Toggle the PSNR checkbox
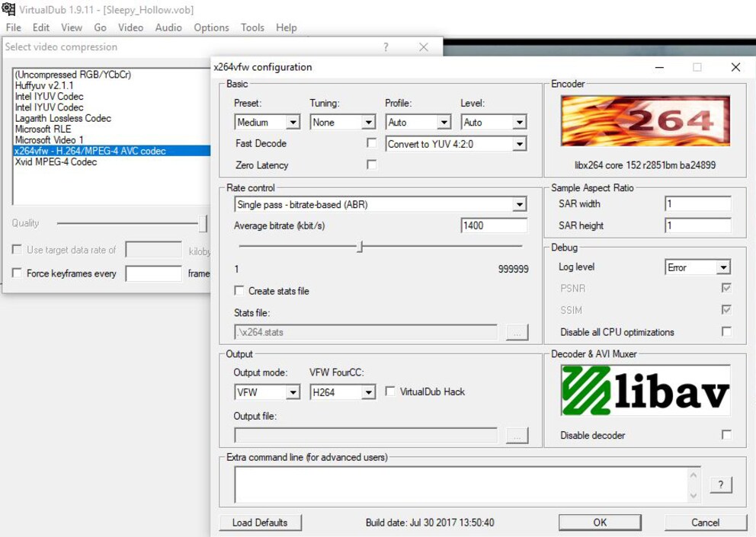The image size is (756, 537). click(x=726, y=288)
